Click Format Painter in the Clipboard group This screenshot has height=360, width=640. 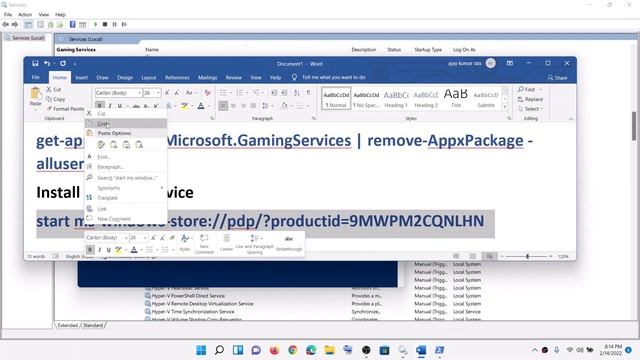coord(65,109)
